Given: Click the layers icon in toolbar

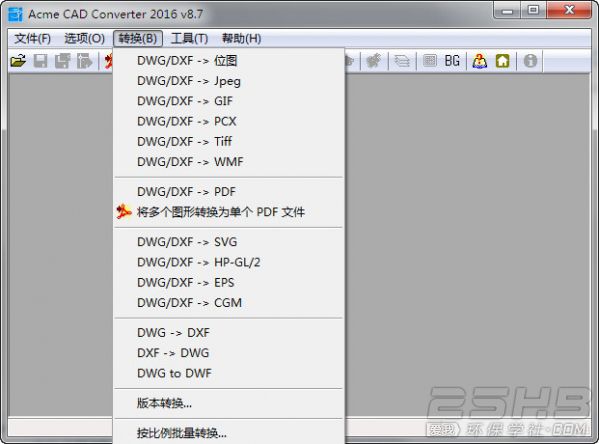Looking at the screenshot, I should 401,61.
